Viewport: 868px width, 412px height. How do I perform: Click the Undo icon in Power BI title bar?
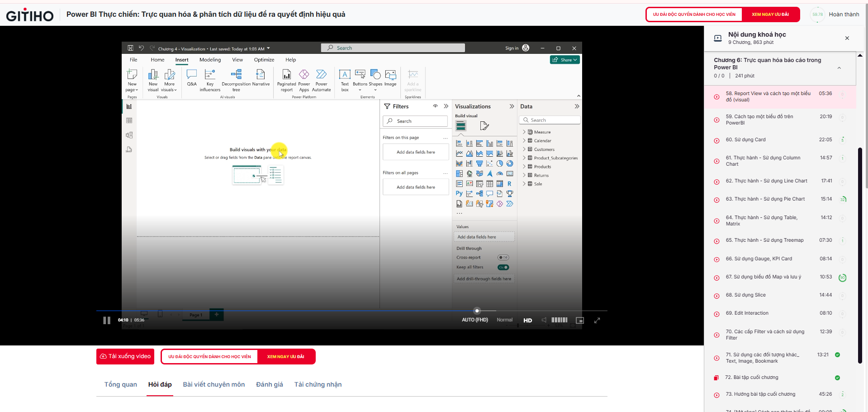[141, 48]
